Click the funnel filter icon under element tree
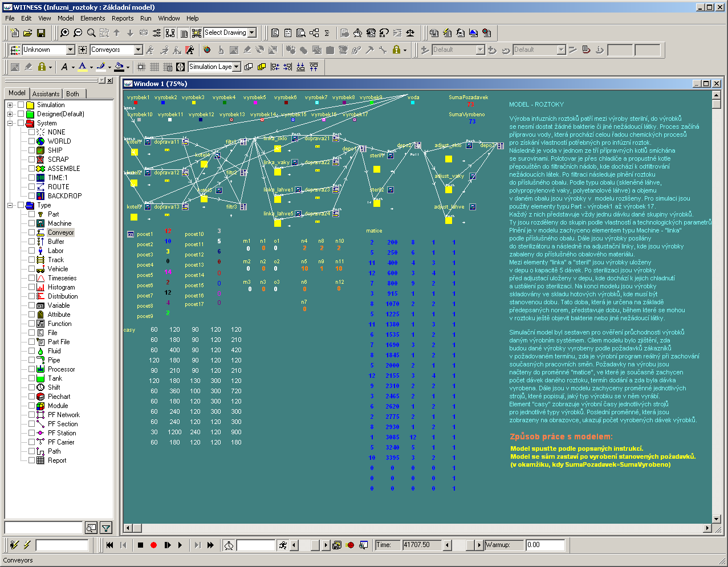The height and width of the screenshot is (567, 728). 105,528
